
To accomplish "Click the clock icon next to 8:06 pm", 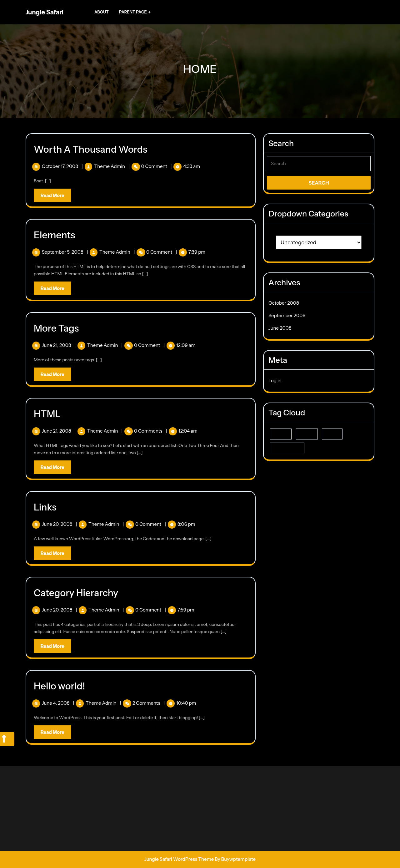I will (x=172, y=525).
